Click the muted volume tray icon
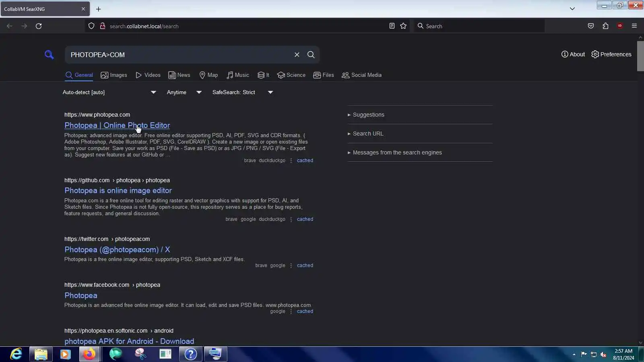Screen dimensions: 644x362 [x=603, y=354]
